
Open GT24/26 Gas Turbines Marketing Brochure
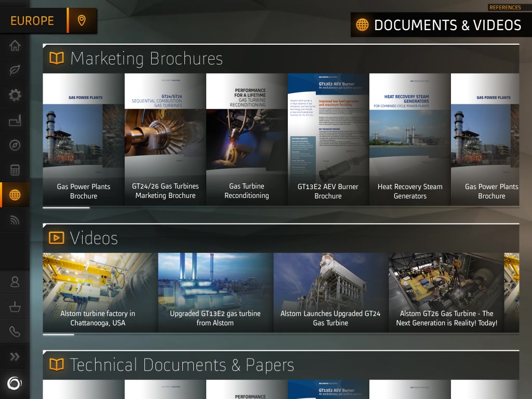[165, 139]
